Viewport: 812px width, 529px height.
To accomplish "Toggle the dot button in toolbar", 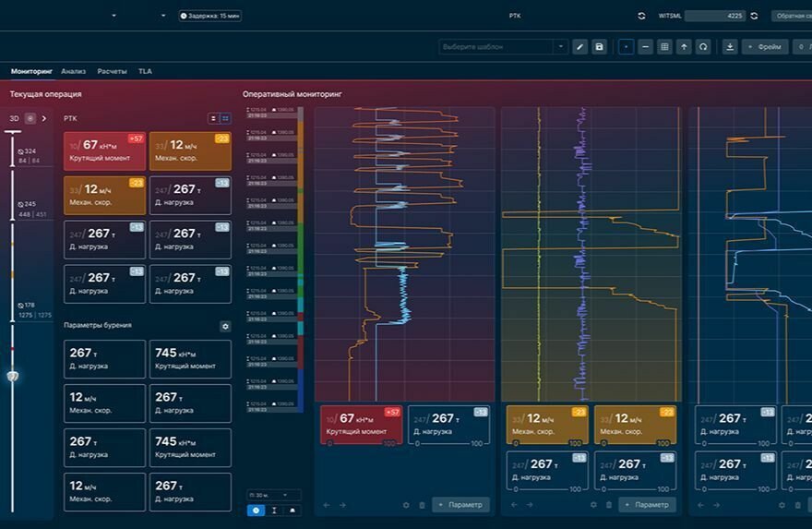I will [x=627, y=47].
